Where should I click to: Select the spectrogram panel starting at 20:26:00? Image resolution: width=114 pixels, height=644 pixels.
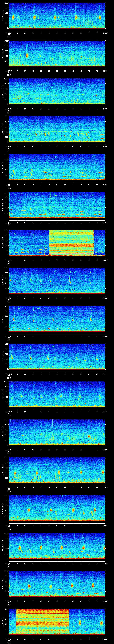(57, 470)
